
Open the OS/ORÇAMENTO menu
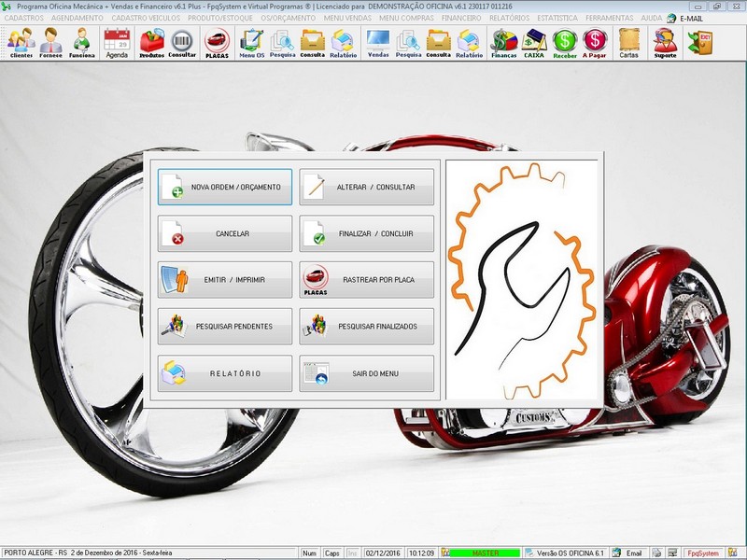(289, 18)
